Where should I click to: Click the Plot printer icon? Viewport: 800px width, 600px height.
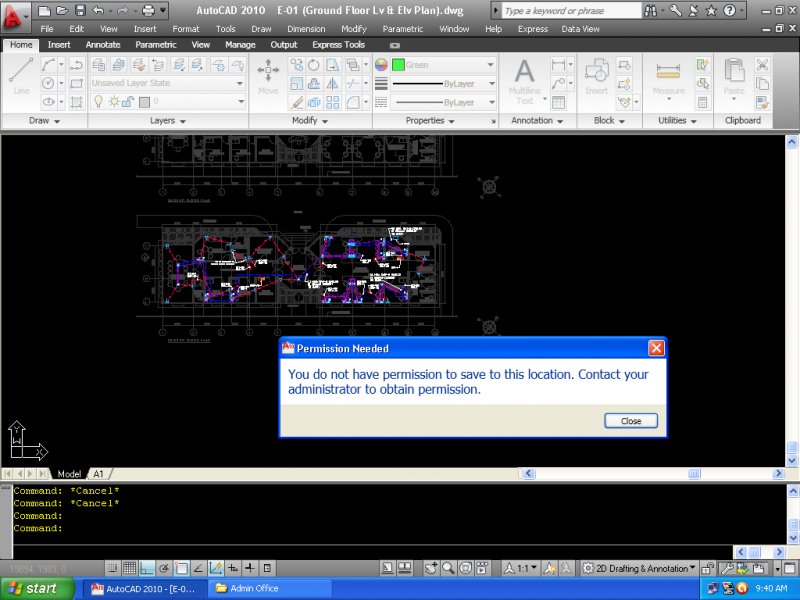pos(148,10)
